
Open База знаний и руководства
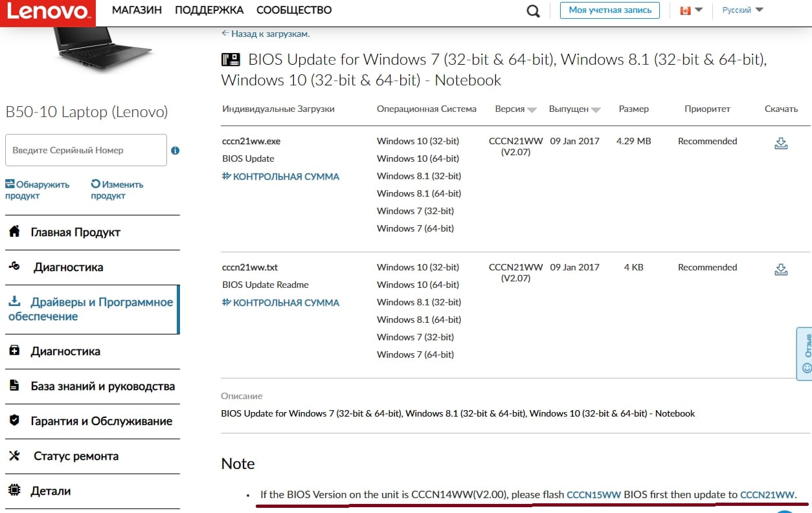point(93,386)
